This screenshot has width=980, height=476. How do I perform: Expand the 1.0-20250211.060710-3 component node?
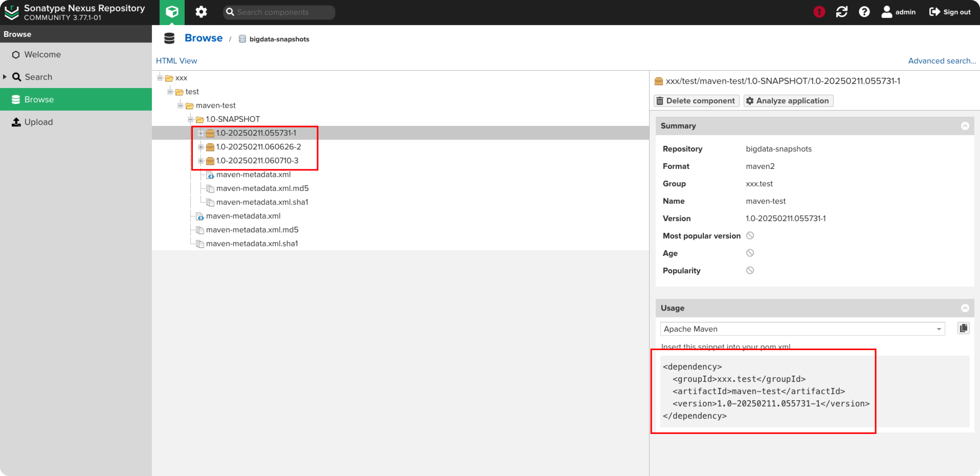201,161
